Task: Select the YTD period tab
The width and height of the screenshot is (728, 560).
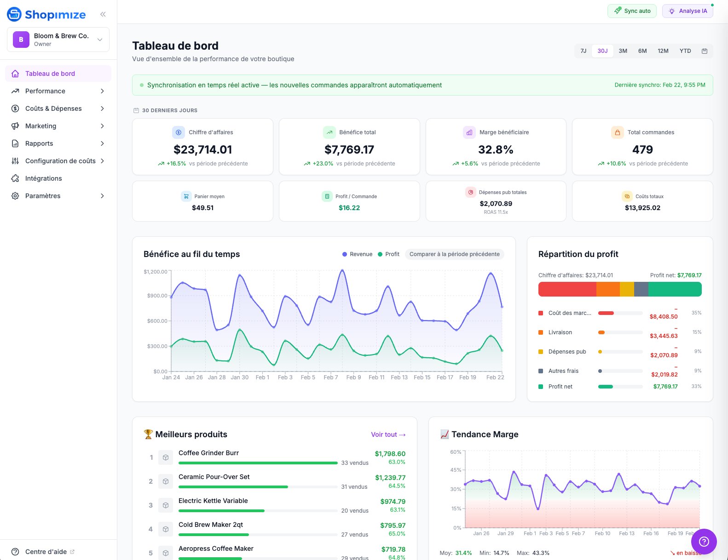Action: point(685,51)
